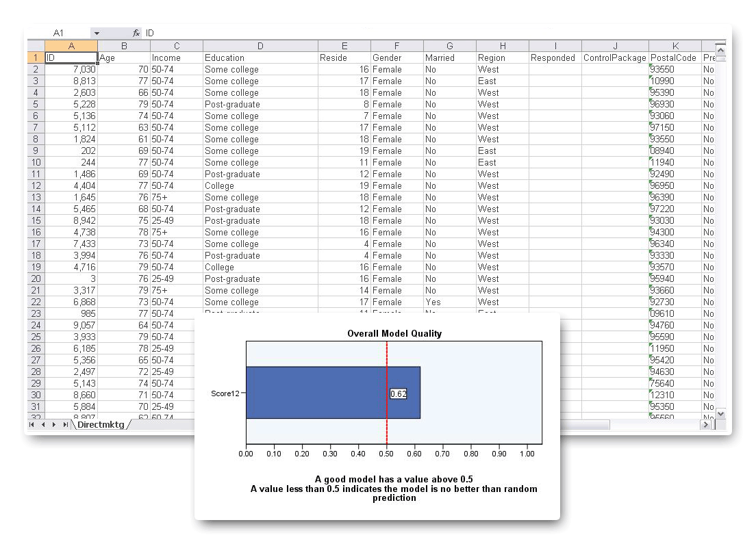Click the PostalCode header cell
The image size is (756, 544).
click(675, 57)
